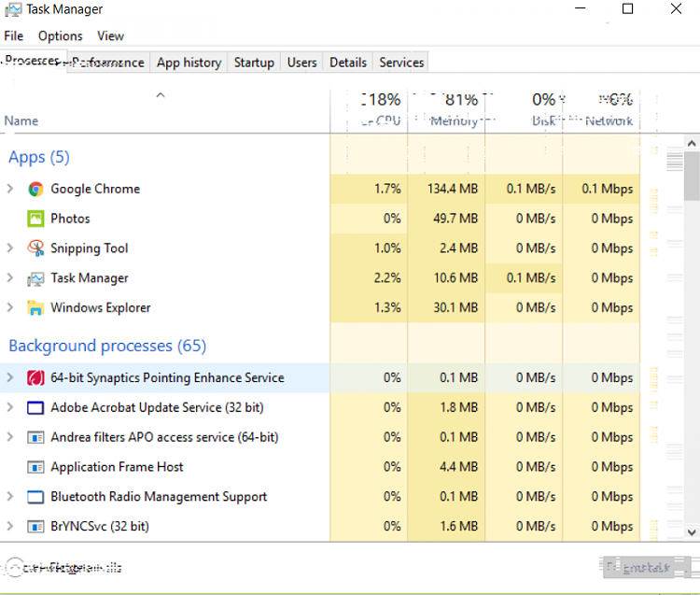700x595 pixels.
Task: Sort by the Network column header
Action: 601,111
